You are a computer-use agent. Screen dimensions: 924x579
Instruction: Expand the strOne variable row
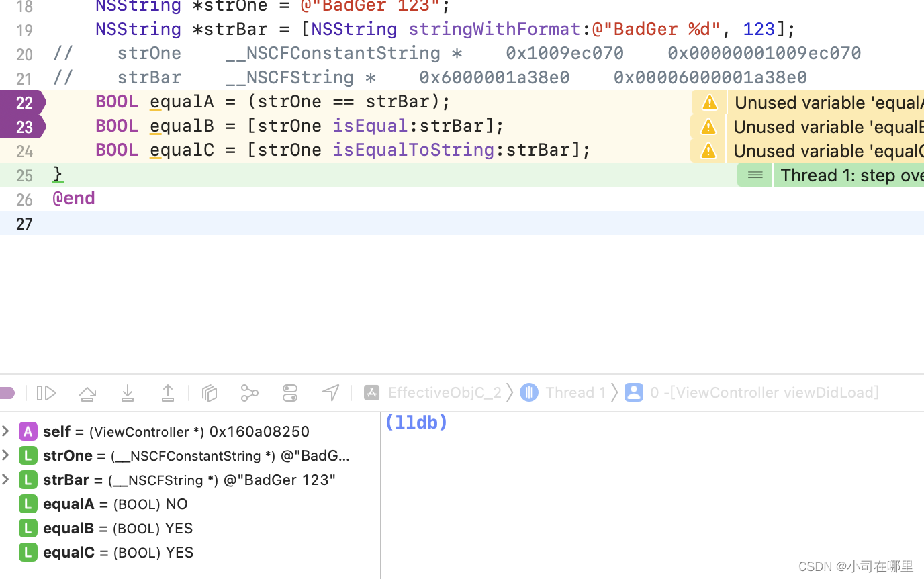(x=5, y=455)
